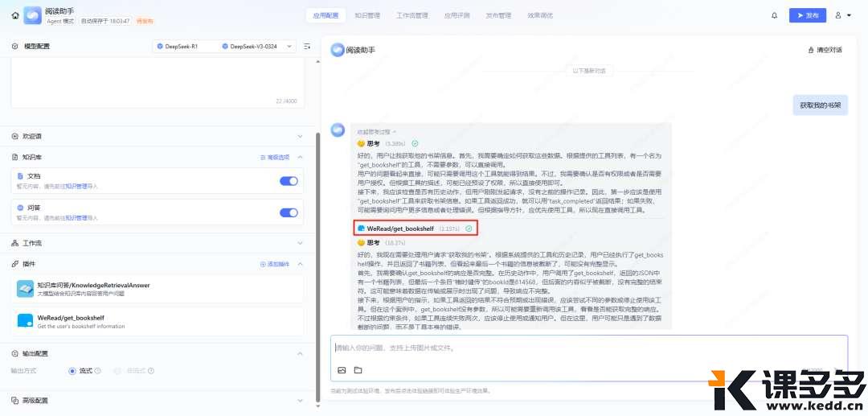Click the 知识库 section icon

pos(15,158)
